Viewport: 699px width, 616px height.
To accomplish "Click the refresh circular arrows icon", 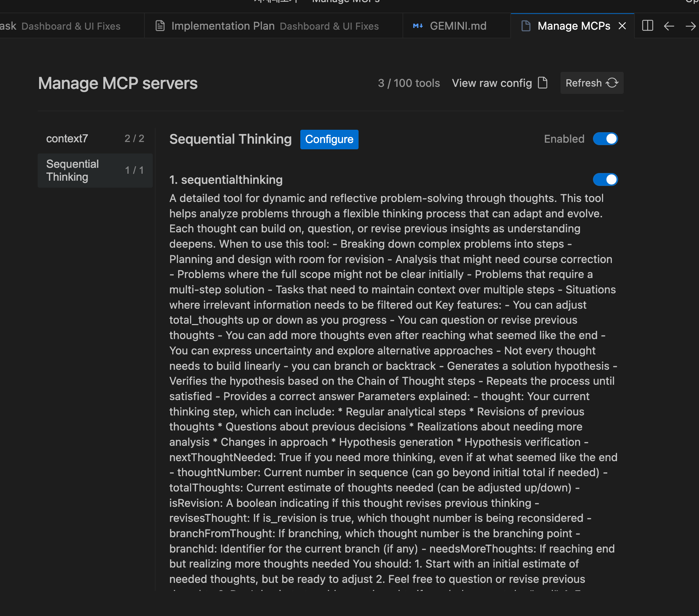I will (612, 83).
